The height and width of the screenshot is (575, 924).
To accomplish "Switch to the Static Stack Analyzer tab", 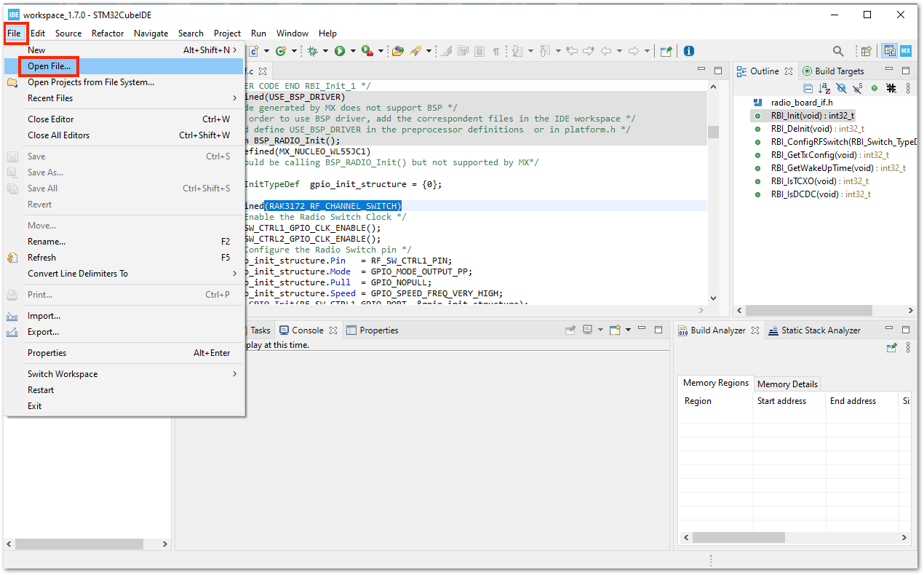I will (x=813, y=330).
